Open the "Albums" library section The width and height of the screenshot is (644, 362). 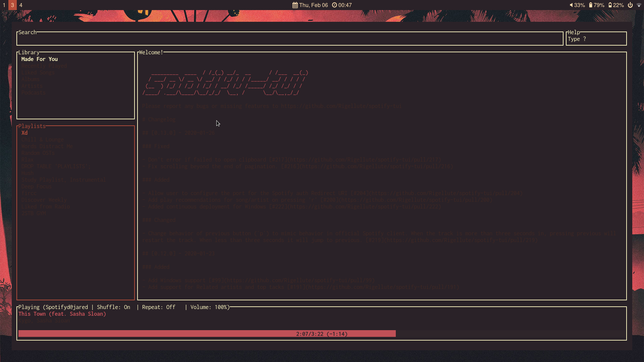click(x=30, y=79)
